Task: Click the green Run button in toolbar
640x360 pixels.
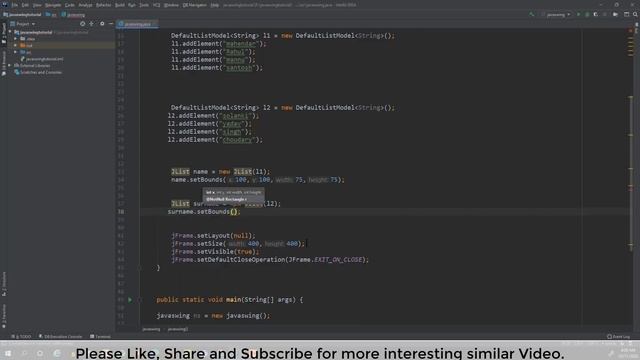Action: [x=578, y=14]
